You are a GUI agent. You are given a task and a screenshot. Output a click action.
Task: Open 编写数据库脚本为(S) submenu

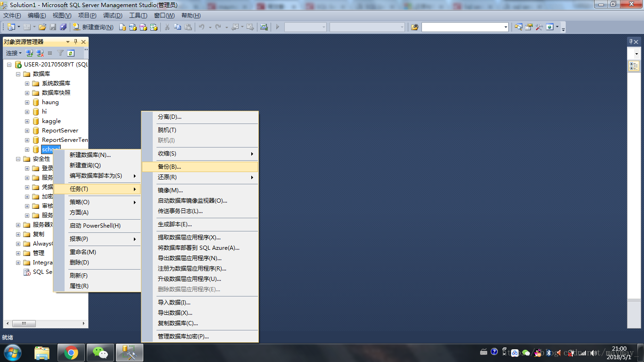coord(97,176)
